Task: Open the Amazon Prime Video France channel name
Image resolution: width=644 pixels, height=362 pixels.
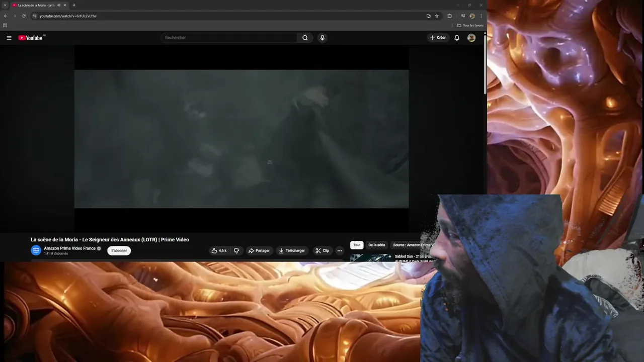Action: tap(69, 248)
